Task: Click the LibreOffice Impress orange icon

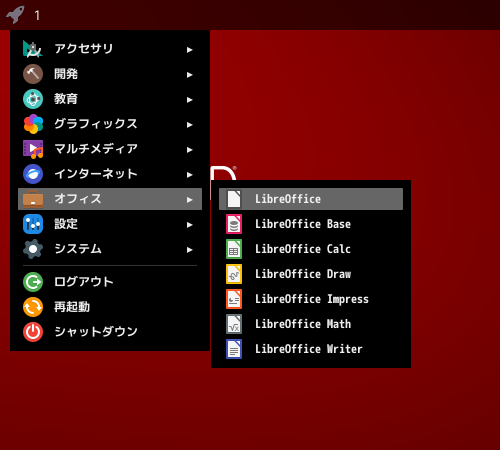Action: [234, 299]
